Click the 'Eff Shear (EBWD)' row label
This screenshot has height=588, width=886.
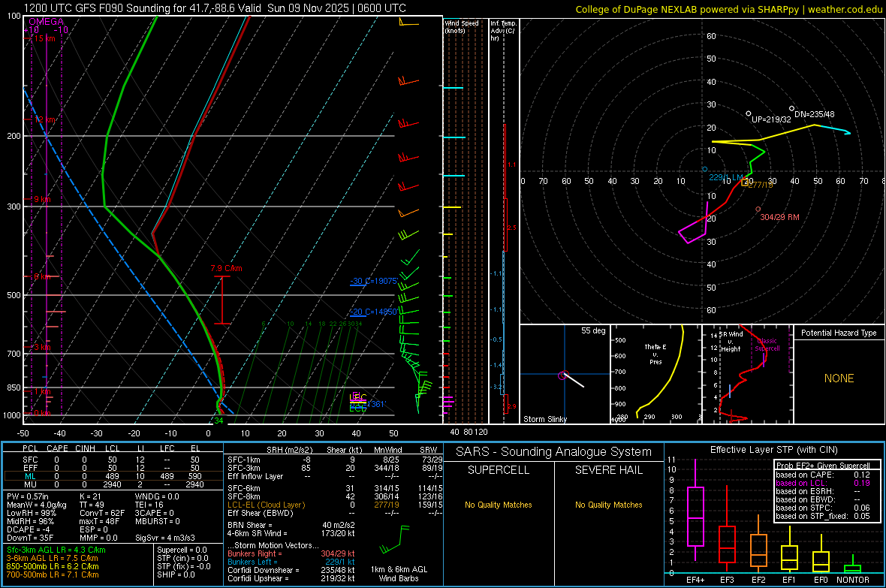(260, 514)
